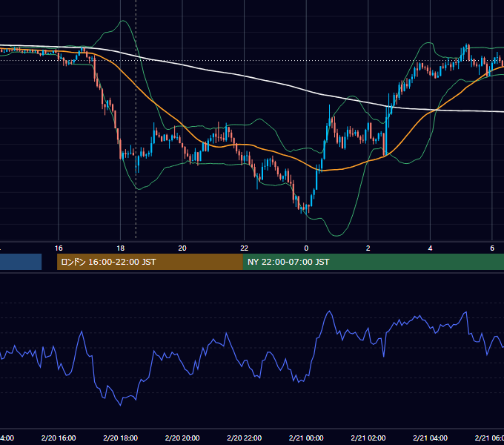Screen dimensions: 504x445
Task: Click the 2/21 02:00 label on indicator axis
Action: coord(368,438)
